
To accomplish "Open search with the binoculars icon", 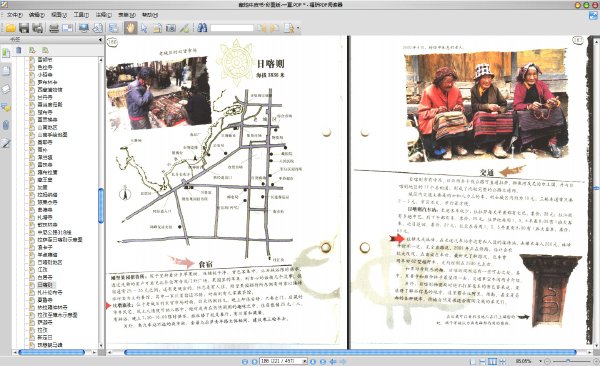I will pyautogui.click(x=202, y=28).
